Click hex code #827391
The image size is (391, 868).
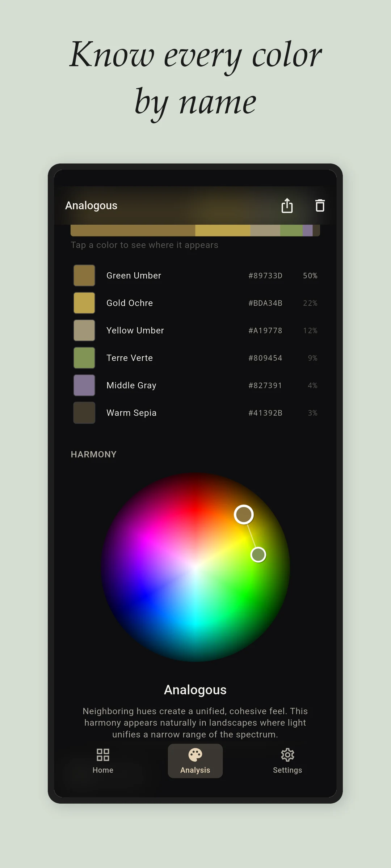(x=265, y=386)
